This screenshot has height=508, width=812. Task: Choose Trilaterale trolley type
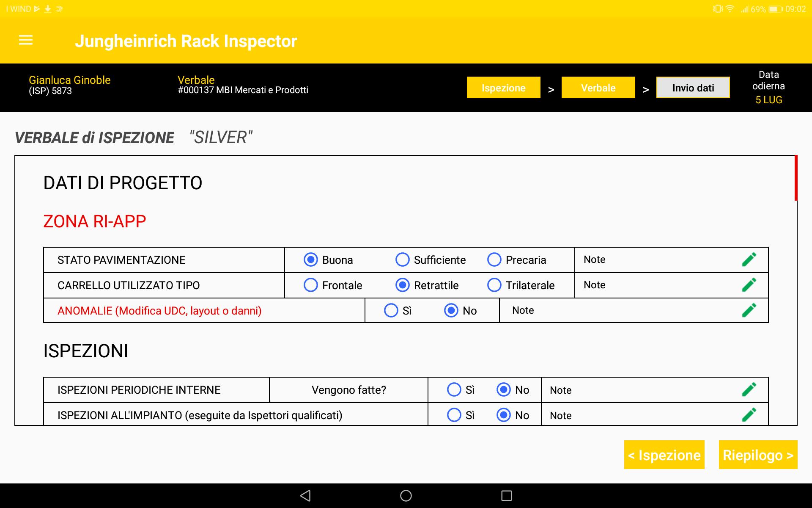(494, 285)
